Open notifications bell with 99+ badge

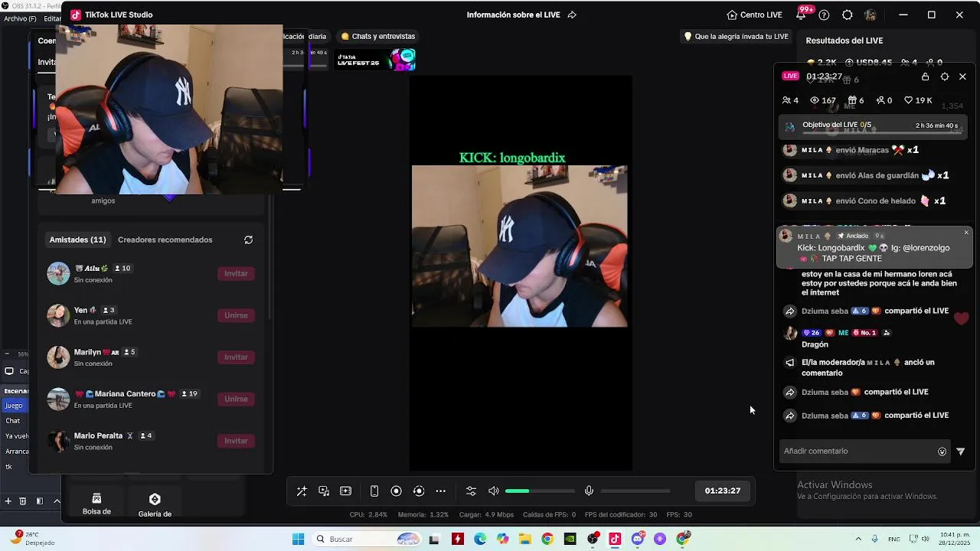click(801, 15)
